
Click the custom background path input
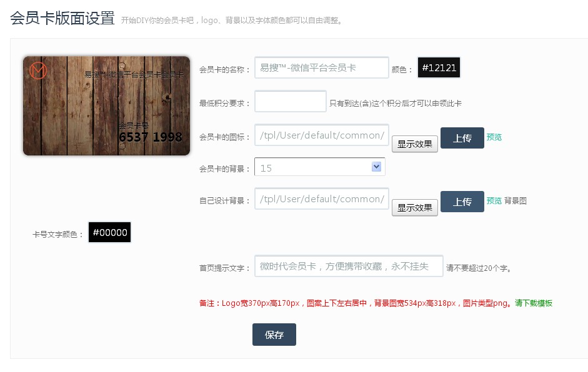[x=321, y=199]
